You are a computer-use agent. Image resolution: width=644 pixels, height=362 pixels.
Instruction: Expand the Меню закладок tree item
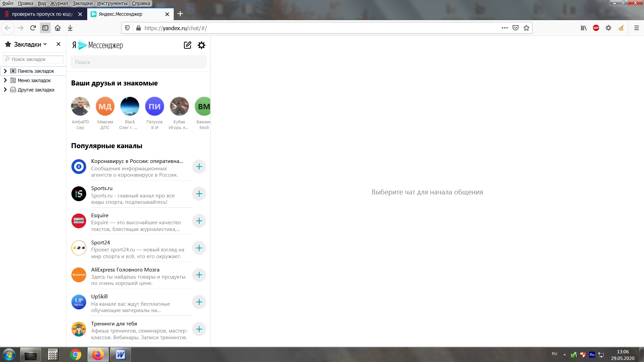pos(5,80)
